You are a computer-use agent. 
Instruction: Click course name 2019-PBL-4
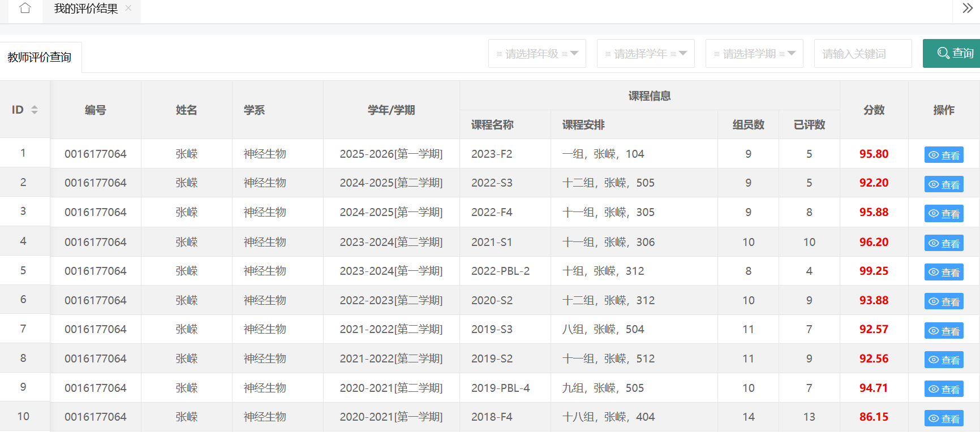tap(501, 388)
